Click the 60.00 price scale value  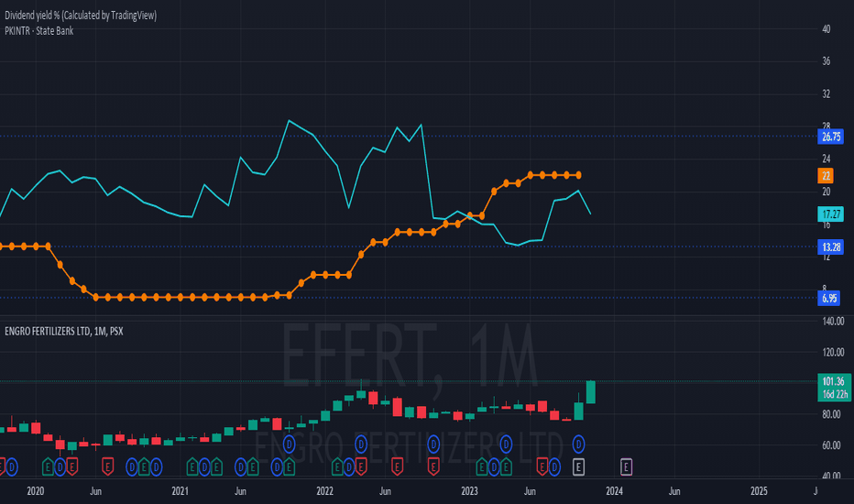click(831, 445)
